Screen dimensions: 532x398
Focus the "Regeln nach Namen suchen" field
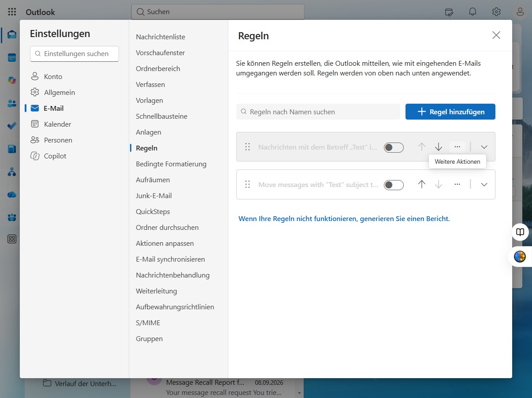coord(318,112)
